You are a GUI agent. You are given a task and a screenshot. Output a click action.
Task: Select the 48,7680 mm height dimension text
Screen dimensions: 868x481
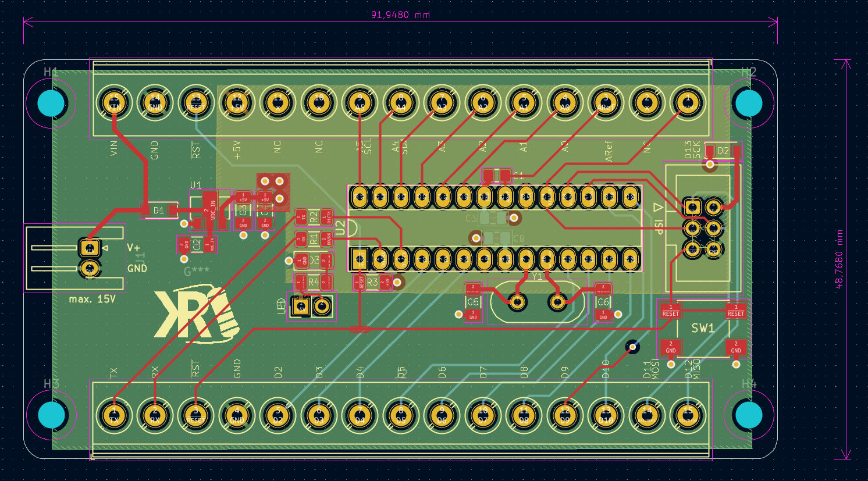coord(839,258)
